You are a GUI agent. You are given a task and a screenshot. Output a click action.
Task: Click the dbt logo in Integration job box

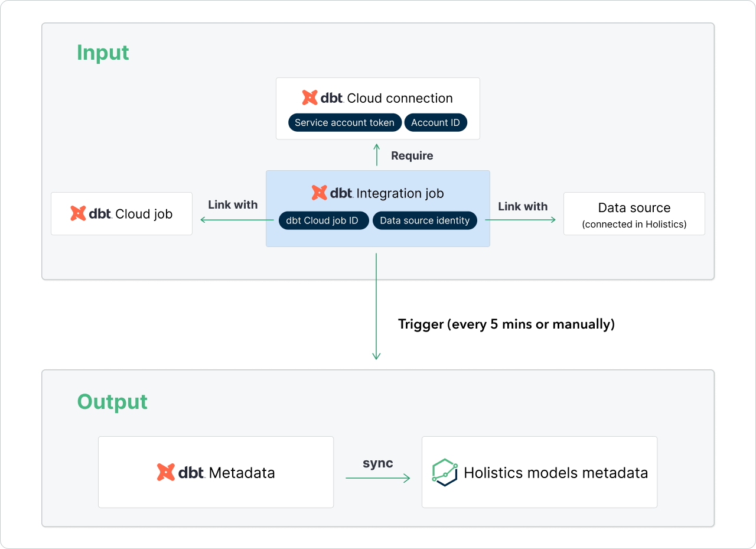point(333,193)
